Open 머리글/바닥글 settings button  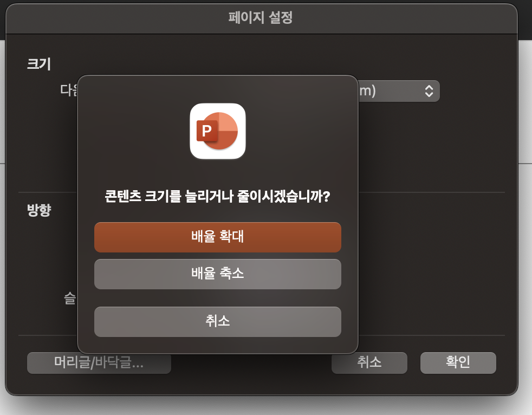tap(99, 363)
